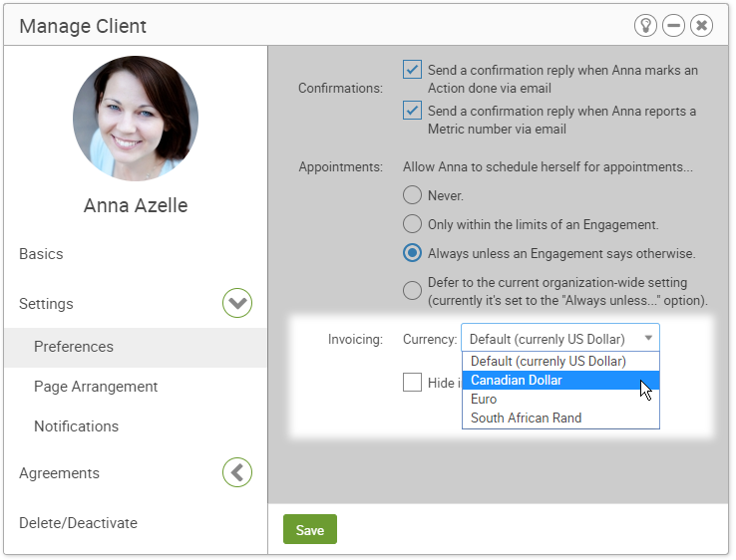Toggle the Hide checkbox under Invoicing
The width and height of the screenshot is (736, 560).
click(412, 383)
